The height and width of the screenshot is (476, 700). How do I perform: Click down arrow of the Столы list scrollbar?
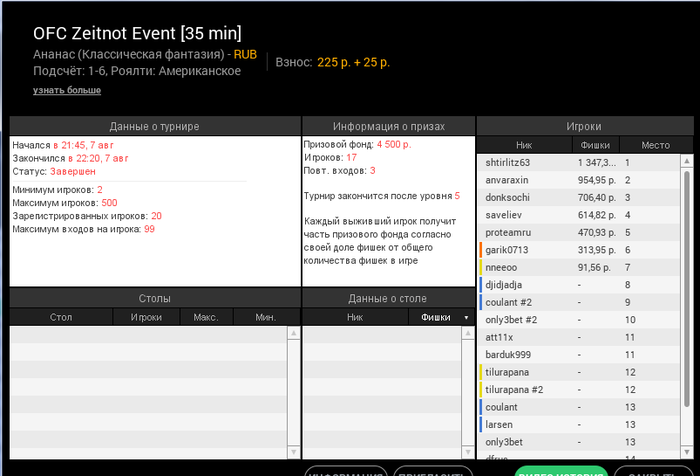[x=294, y=452]
